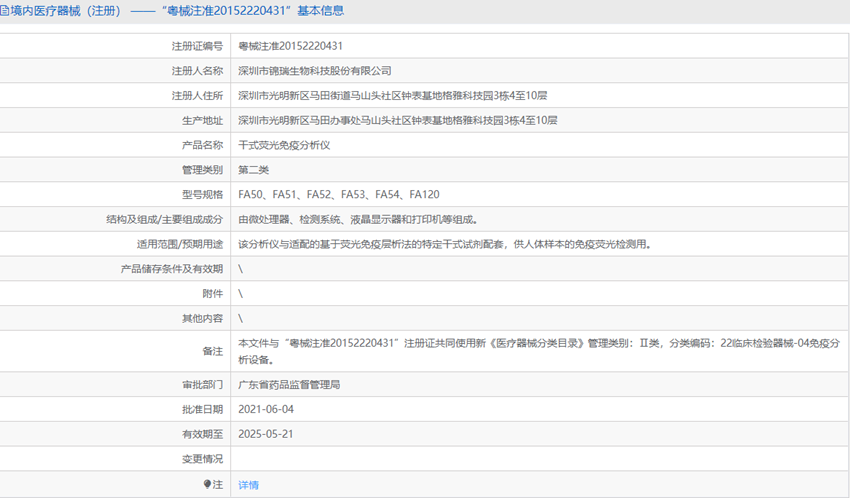Image resolution: width=850 pixels, height=498 pixels.
Task: Select the 备注 remark text paragraph
Action: 539,351
